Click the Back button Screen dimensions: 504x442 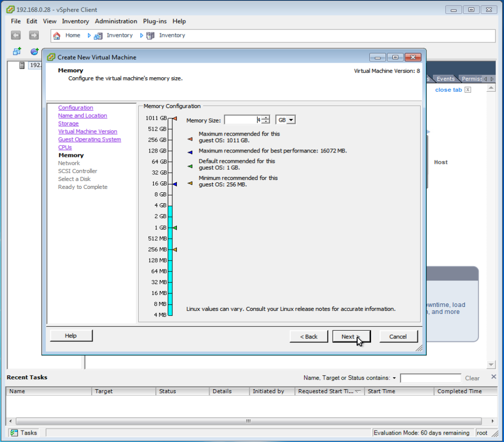[x=309, y=336]
